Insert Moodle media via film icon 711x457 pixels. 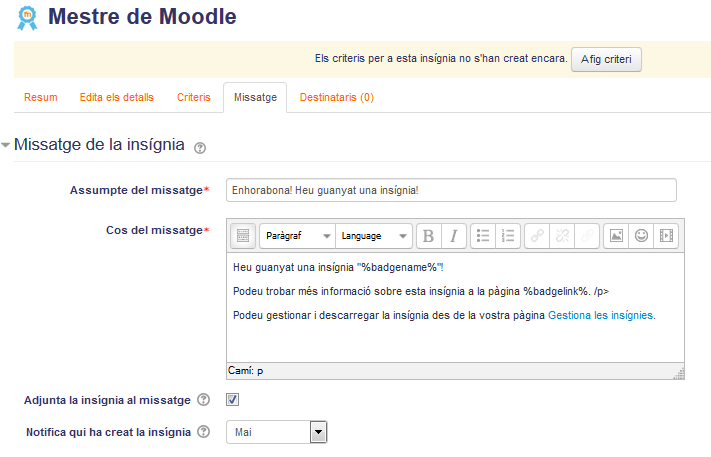pos(666,236)
